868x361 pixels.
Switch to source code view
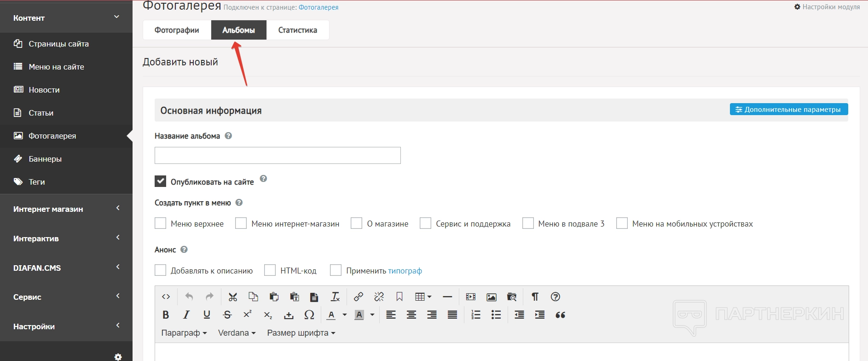click(166, 297)
